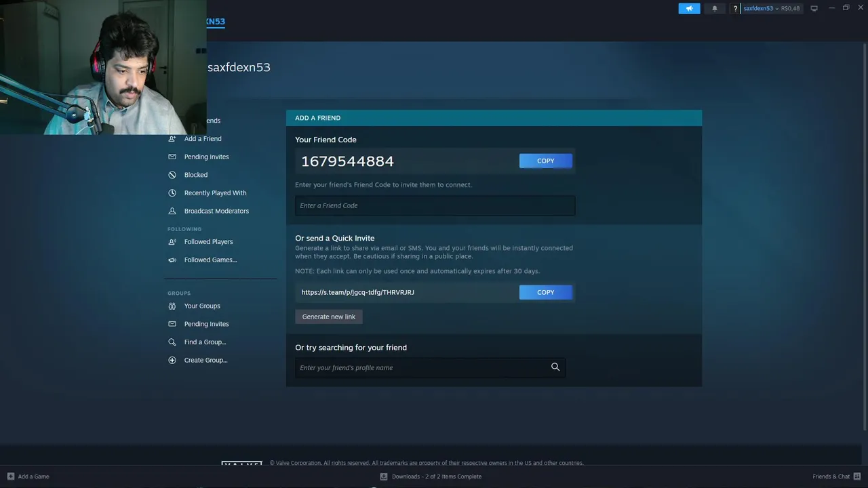Open the notifications bell
The height and width of the screenshot is (488, 868).
(714, 9)
